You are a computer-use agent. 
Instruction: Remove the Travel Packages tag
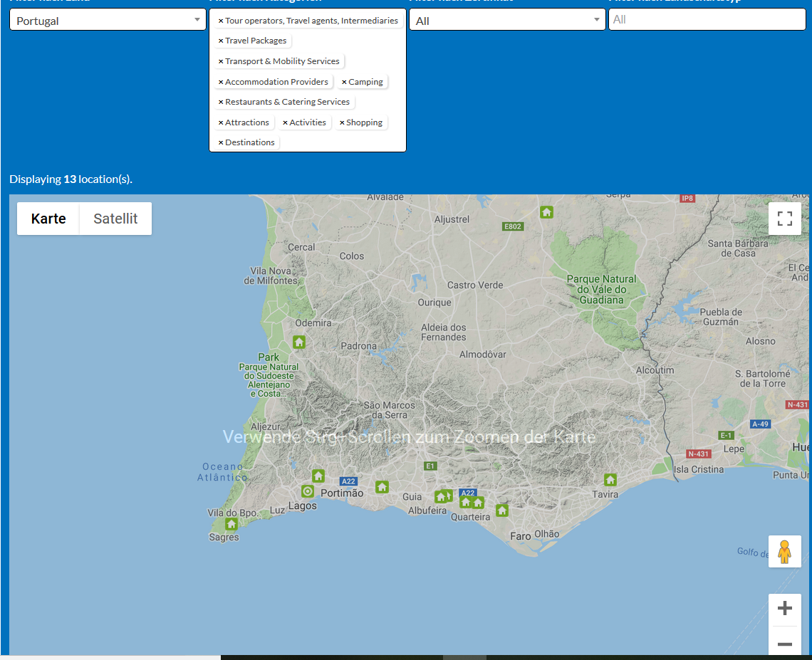[x=221, y=41]
